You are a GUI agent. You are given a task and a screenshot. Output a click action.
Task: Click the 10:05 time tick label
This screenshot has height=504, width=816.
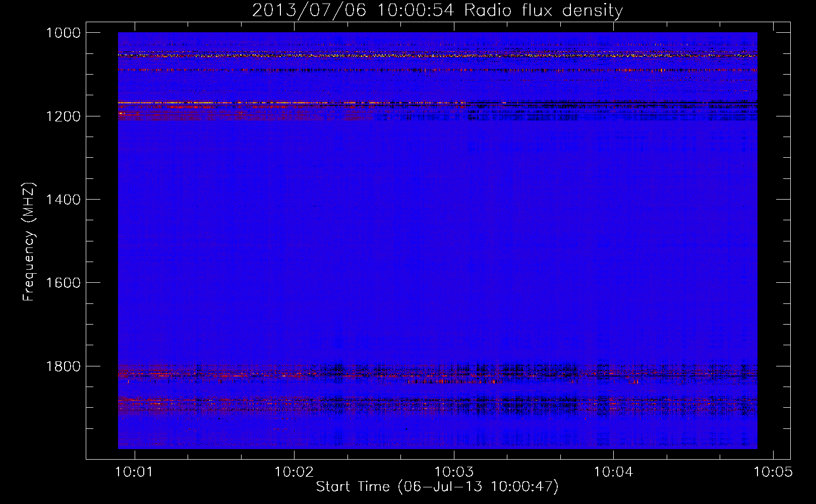[x=773, y=472]
